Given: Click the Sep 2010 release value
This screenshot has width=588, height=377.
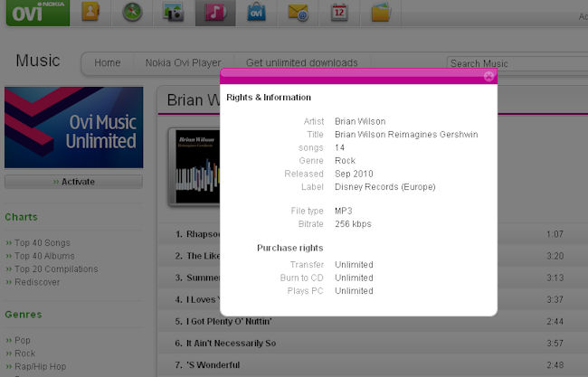Looking at the screenshot, I should pyautogui.click(x=354, y=174).
